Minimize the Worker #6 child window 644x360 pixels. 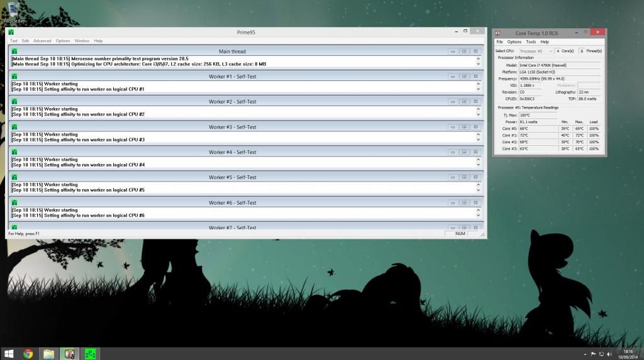[453, 202]
